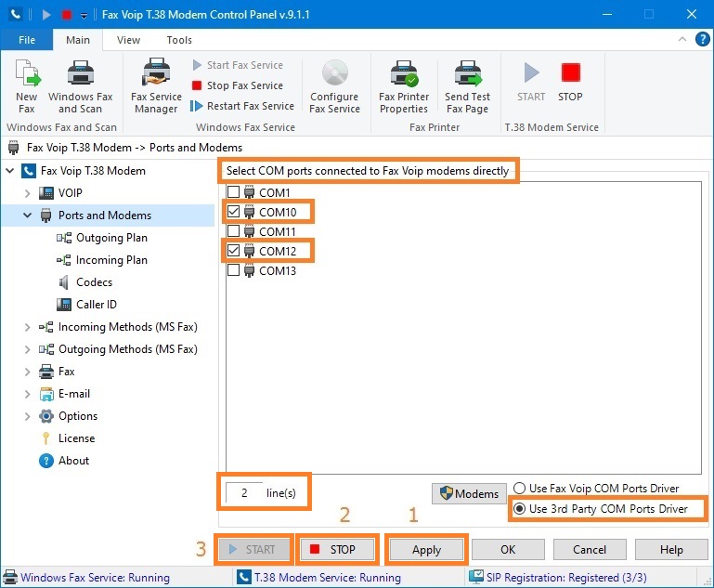
Task: Expand the Options tree node
Action: click(27, 416)
